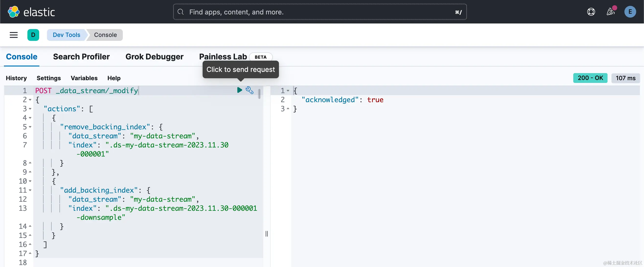
Task: Collapse the "actions" array fold arrow
Action: (30, 109)
